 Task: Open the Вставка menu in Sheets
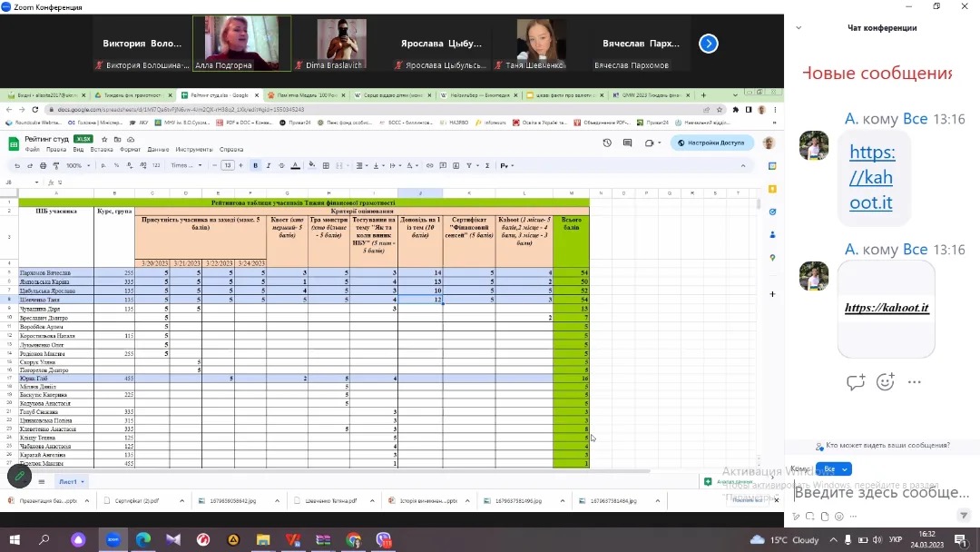coord(102,150)
